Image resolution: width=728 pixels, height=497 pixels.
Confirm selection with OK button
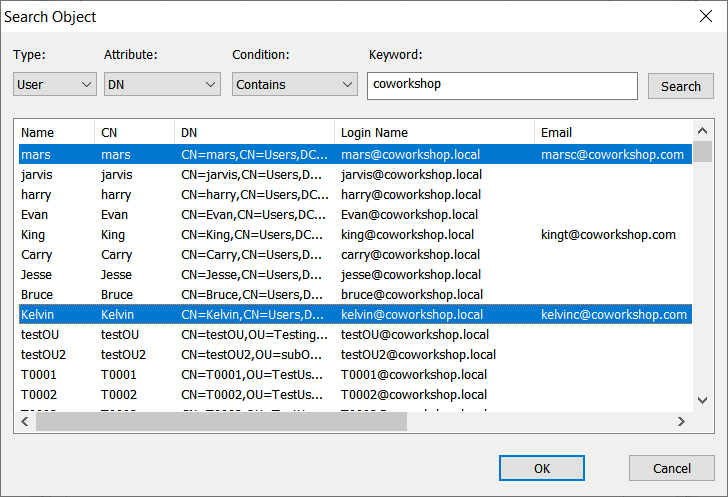pyautogui.click(x=542, y=468)
